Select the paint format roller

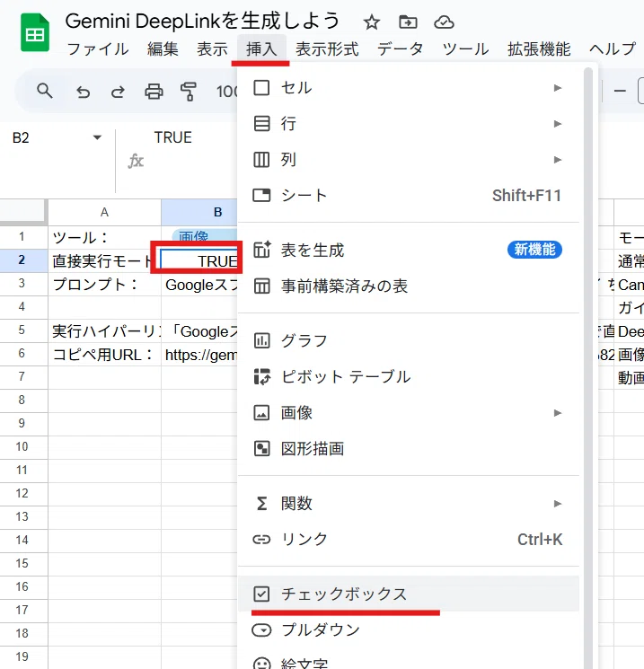click(189, 92)
